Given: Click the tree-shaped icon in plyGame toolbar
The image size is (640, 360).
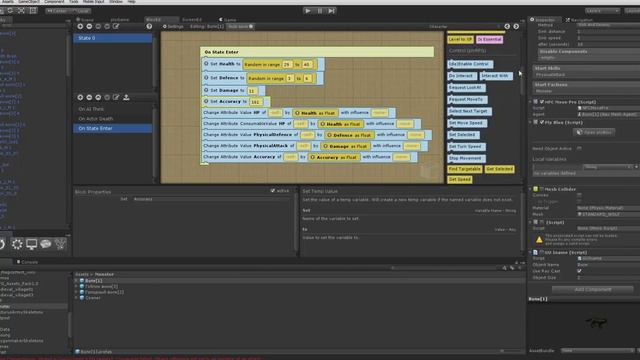Looking at the screenshot, I should [60, 244].
